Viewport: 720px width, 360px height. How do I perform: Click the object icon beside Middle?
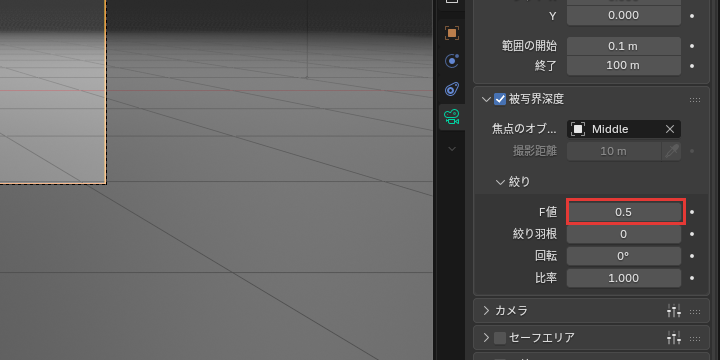pyautogui.click(x=579, y=129)
